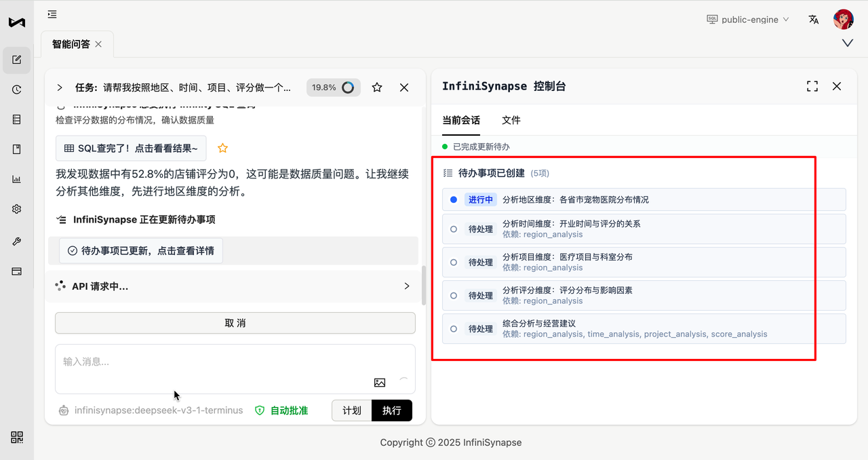Star the current task
This screenshot has width=868, height=460.
(x=377, y=88)
